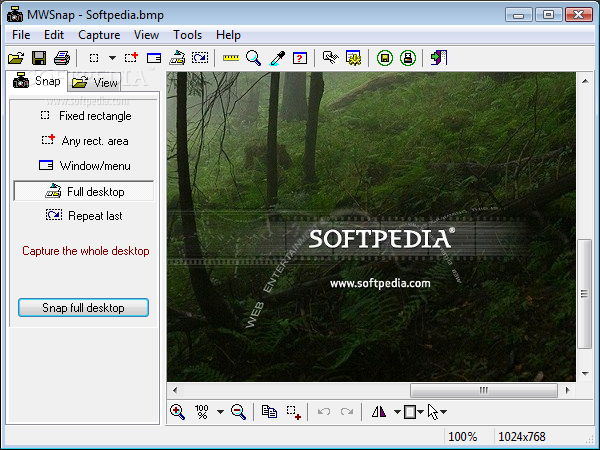Image resolution: width=600 pixels, height=450 pixels.
Task: Open the Edit menu
Action: pos(54,35)
